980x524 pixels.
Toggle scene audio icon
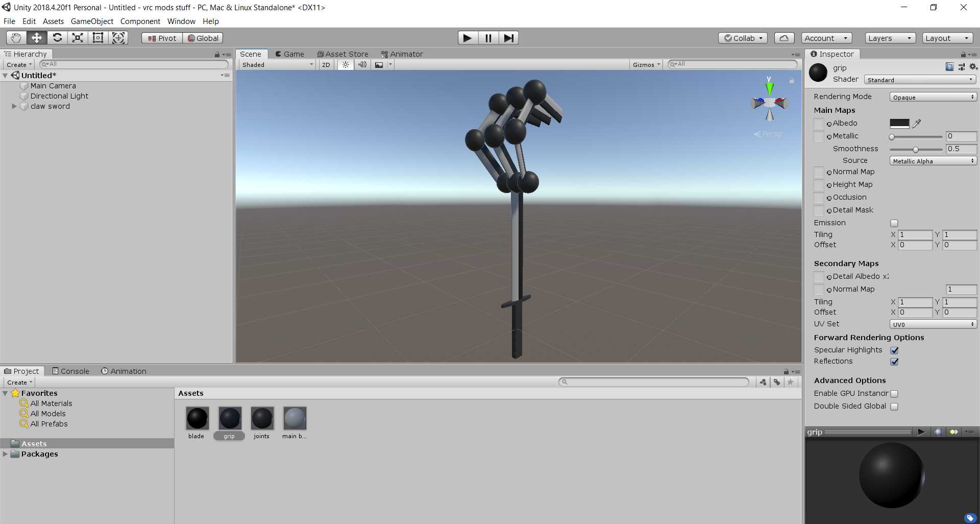tap(362, 65)
